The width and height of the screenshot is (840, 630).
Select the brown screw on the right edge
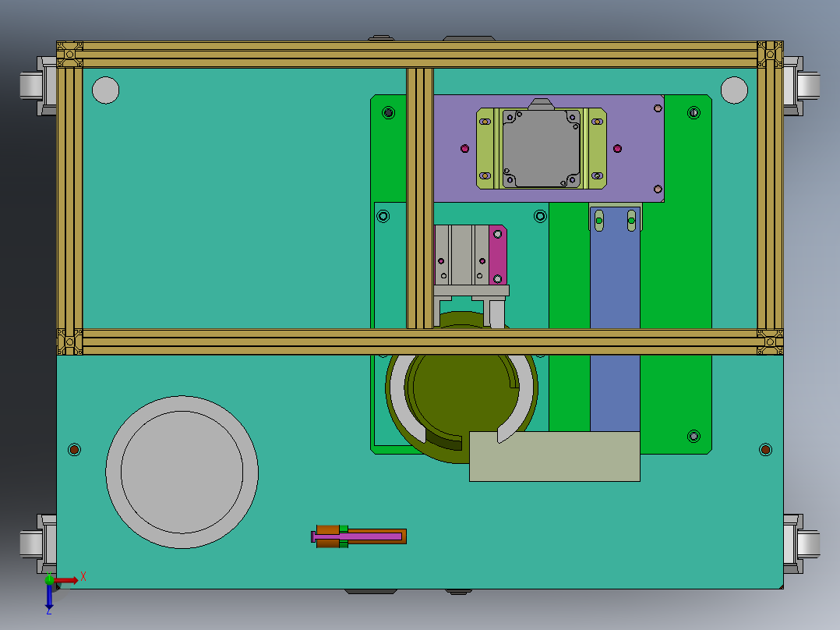765,449
